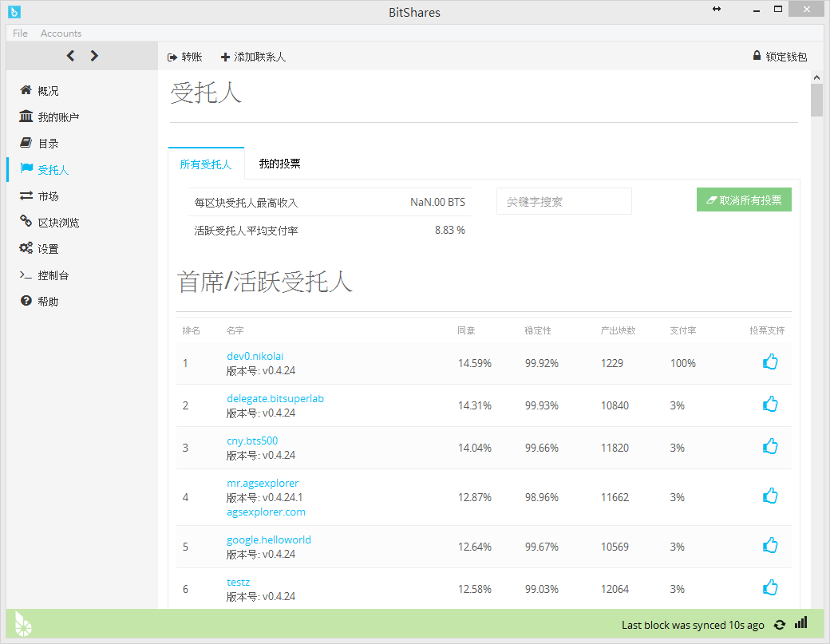This screenshot has height=644, width=830.
Task: Open delegate testz link
Action: [238, 582]
